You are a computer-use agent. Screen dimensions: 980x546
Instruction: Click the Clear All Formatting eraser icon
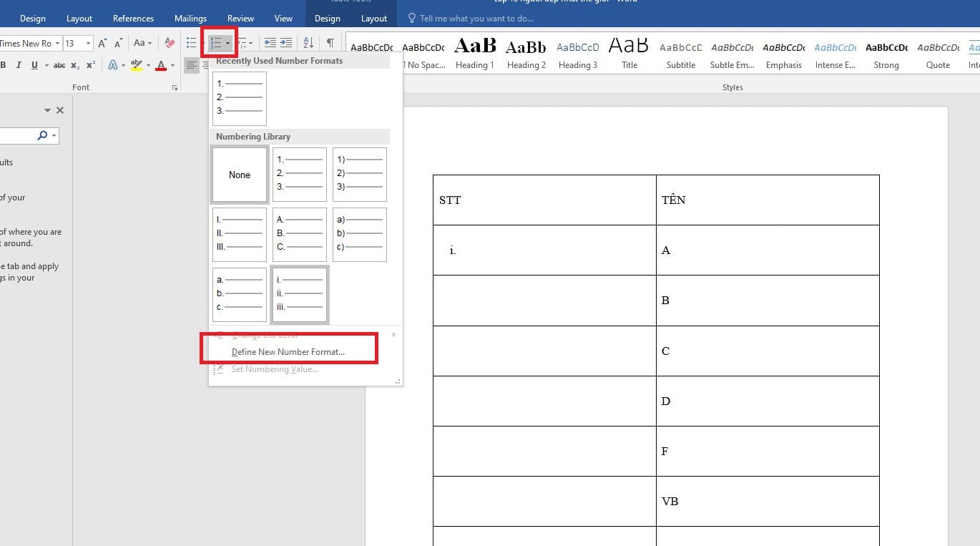[170, 43]
